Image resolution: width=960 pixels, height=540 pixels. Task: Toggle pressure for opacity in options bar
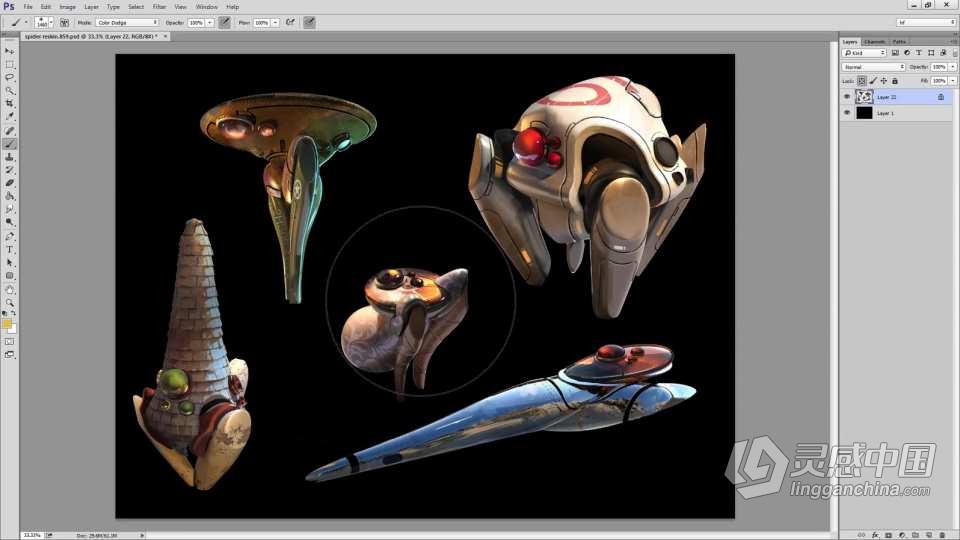[225, 23]
